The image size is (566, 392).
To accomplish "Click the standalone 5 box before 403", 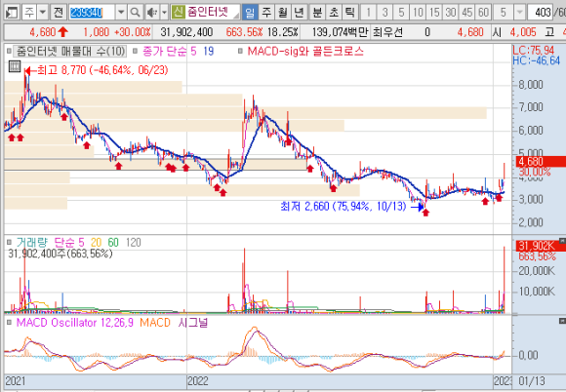I will [x=504, y=13].
